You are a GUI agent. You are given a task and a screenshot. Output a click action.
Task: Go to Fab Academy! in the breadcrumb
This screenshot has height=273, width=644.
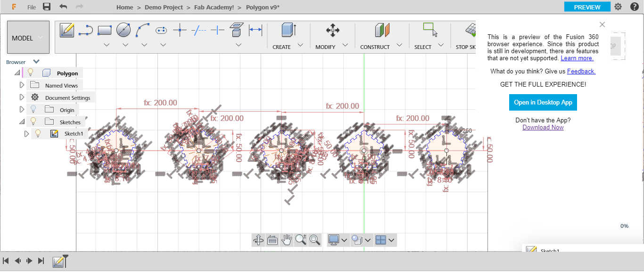214,7
